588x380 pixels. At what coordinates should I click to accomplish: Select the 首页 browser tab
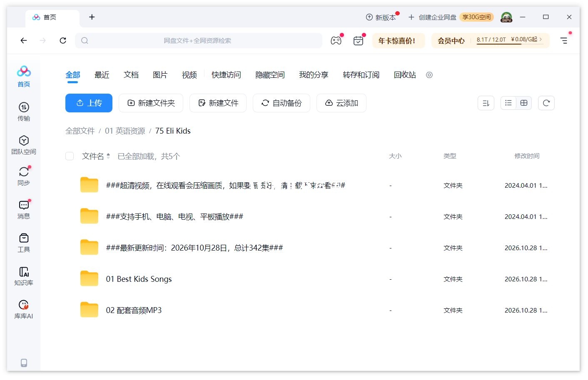tap(52, 17)
